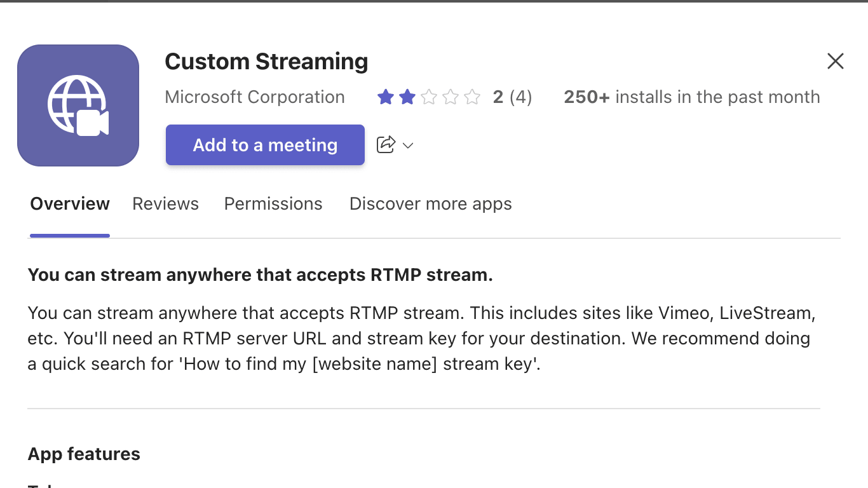The width and height of the screenshot is (868, 488).
Task: Switch to the Reviews tab
Action: (x=165, y=204)
